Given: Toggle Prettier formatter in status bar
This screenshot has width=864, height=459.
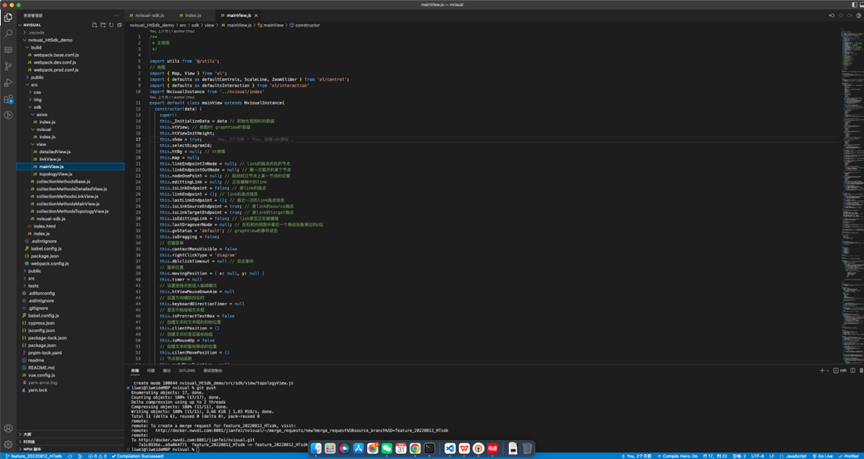Looking at the screenshot, I should point(848,456).
